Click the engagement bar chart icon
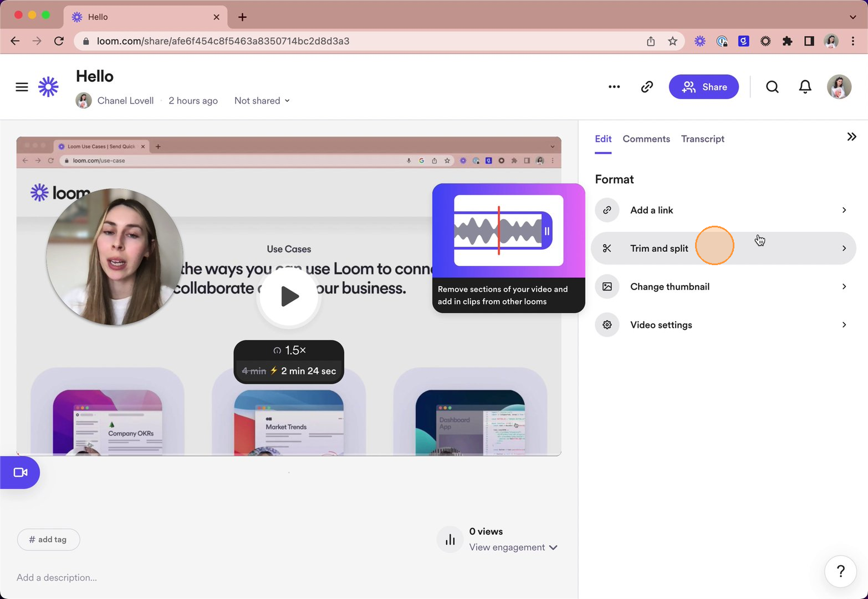 coord(450,540)
